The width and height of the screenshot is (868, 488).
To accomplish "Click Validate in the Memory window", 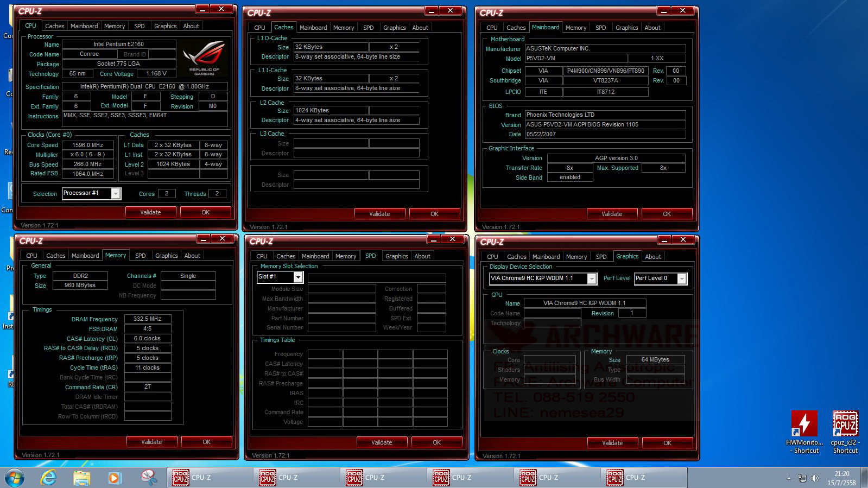I will (151, 442).
